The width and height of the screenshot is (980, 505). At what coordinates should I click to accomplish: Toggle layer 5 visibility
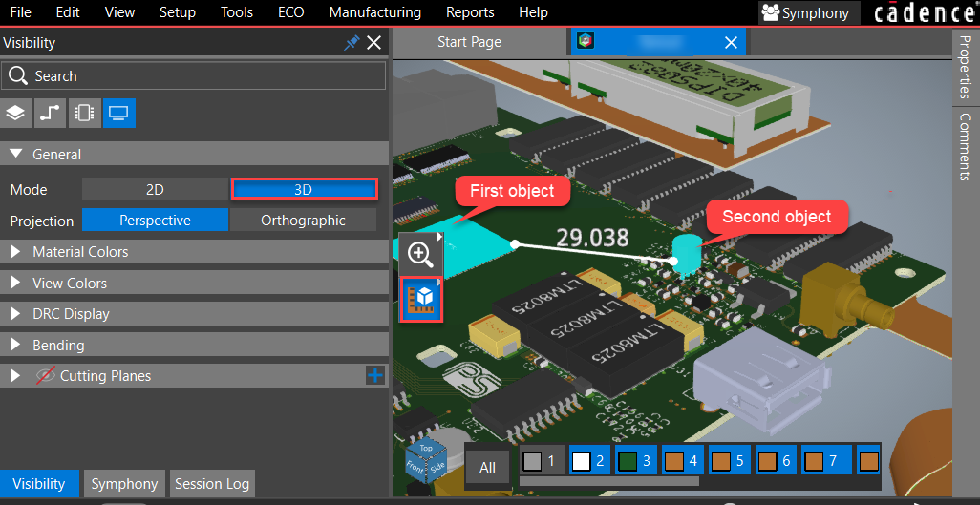pos(730,461)
